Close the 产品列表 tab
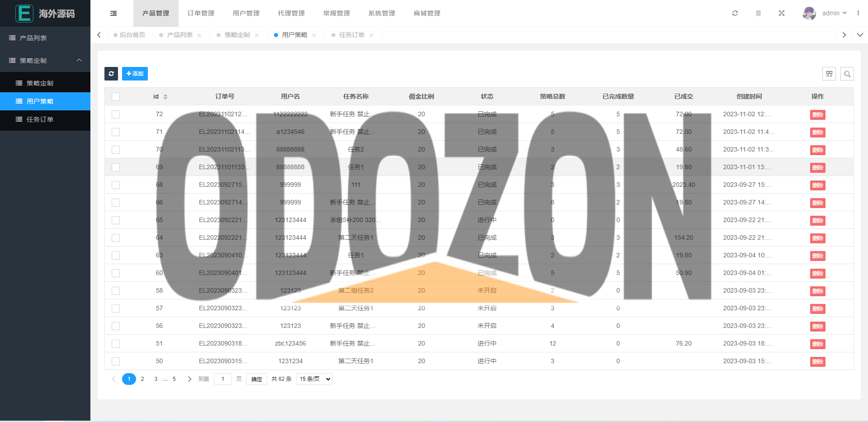The width and height of the screenshot is (868, 422). point(199,35)
